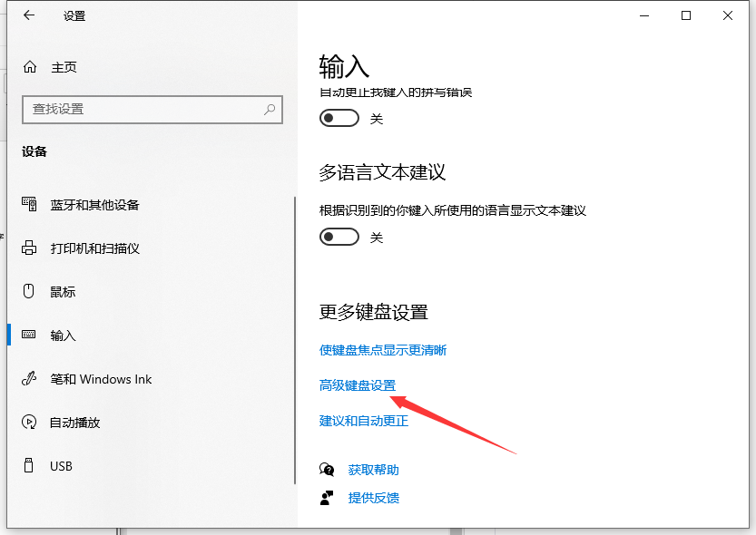Click the Pen and Windows Ink icon
The image size is (756, 535).
pos(29,379)
